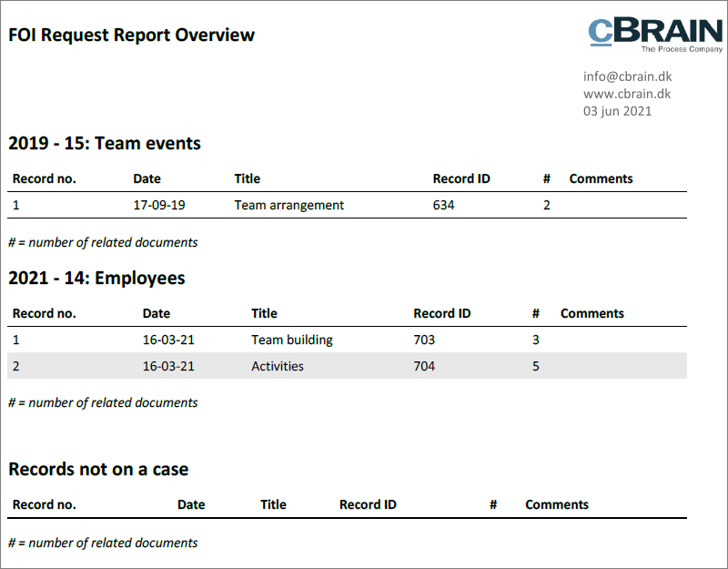Click the 'Records not on a case' heading
The image size is (728, 569).
98,469
